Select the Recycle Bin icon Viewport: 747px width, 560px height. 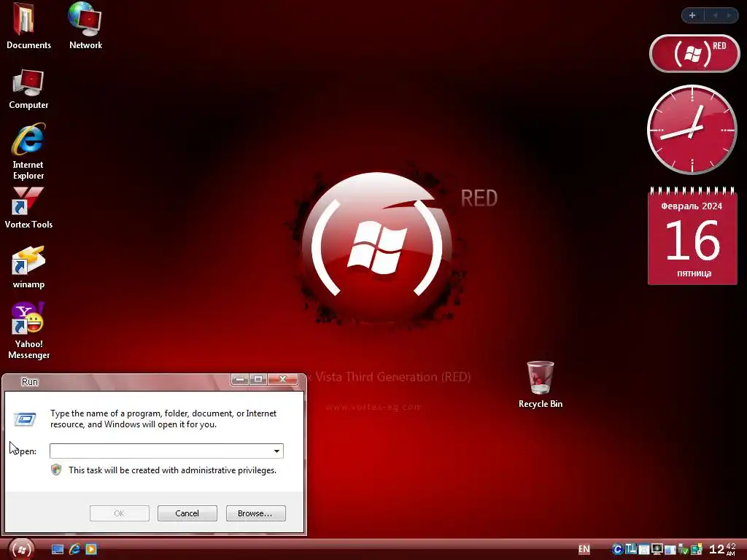click(x=541, y=385)
